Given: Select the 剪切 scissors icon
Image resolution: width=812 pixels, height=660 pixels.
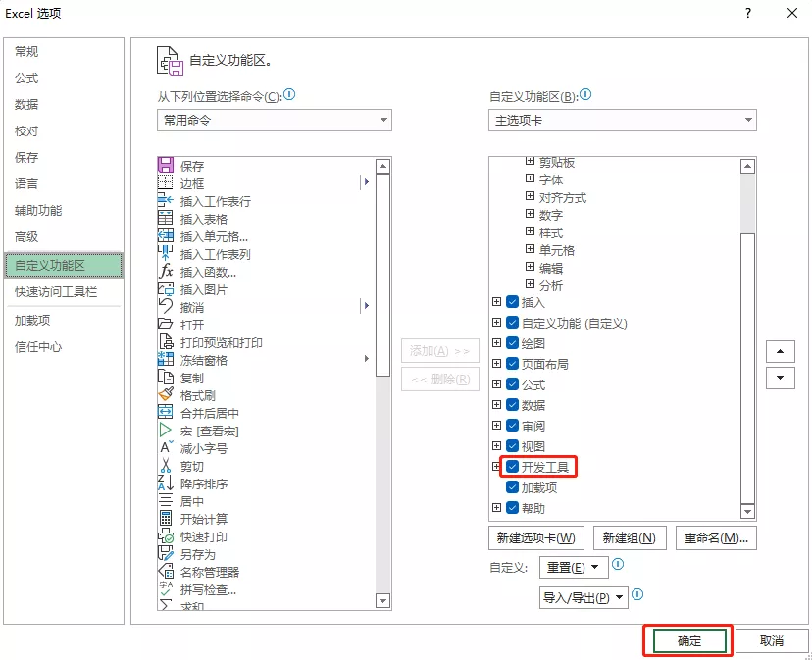Looking at the screenshot, I should pyautogui.click(x=165, y=465).
